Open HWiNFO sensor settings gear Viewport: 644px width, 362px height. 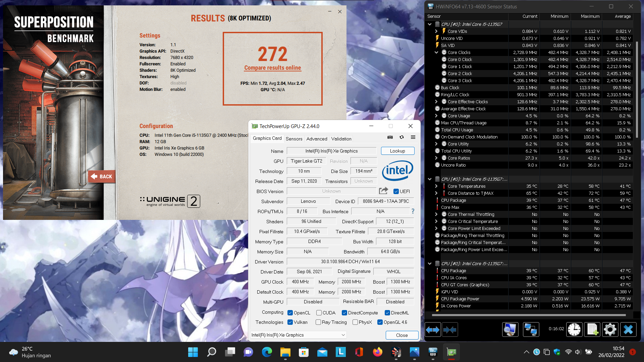[x=610, y=330]
